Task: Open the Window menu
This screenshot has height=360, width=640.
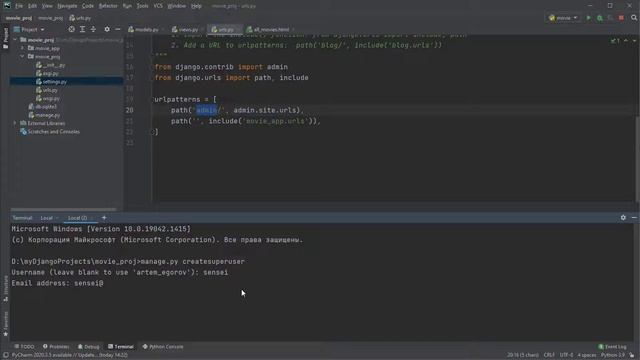Action: (177, 6)
